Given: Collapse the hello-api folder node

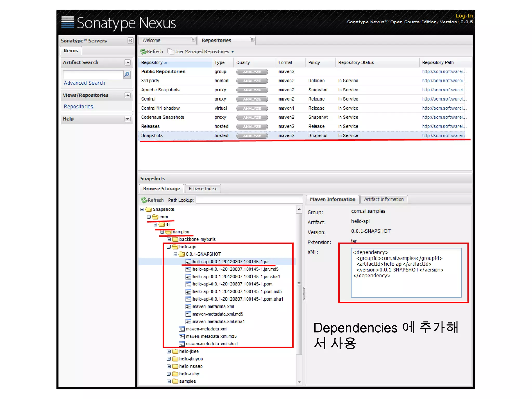Looking at the screenshot, I should (x=169, y=247).
